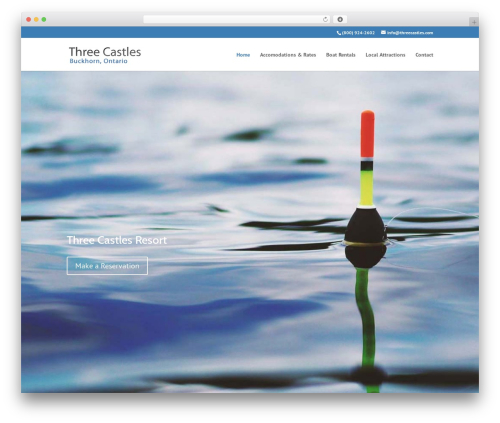Click the round icon right of the address bar
This screenshot has height=423, width=500.
pyautogui.click(x=340, y=20)
